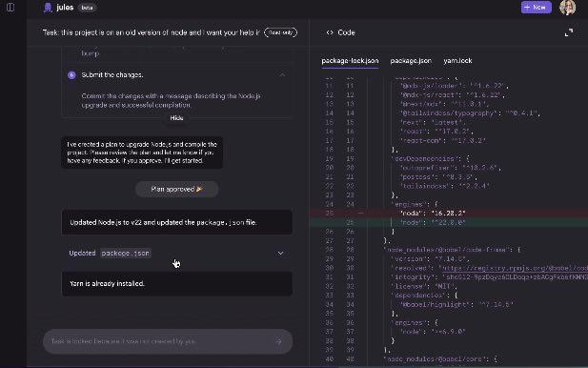Image resolution: width=588 pixels, height=368 pixels.
Task: Hide the plan details
Action: (x=176, y=118)
